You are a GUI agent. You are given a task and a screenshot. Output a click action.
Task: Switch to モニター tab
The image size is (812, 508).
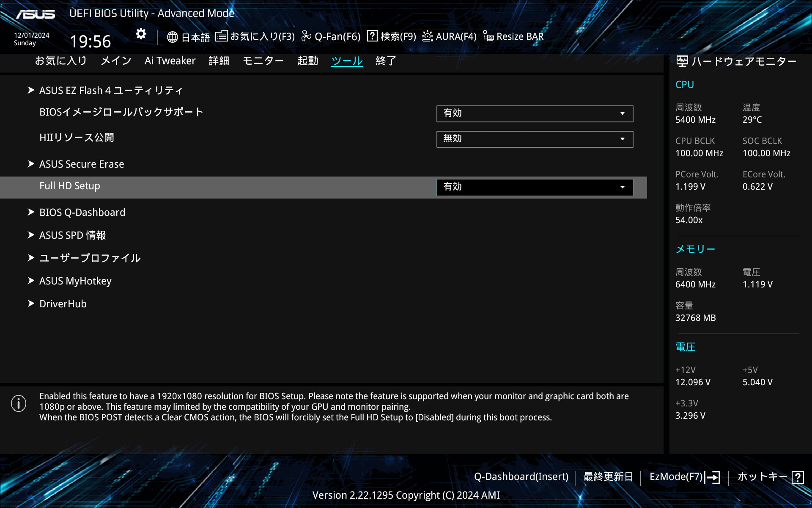263,61
